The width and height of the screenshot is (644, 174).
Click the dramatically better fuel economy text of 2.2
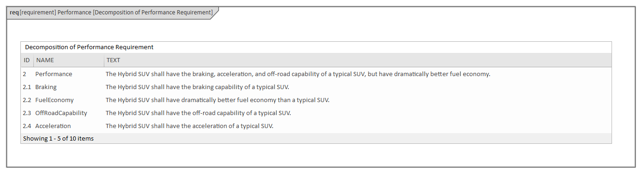pyautogui.click(x=217, y=100)
